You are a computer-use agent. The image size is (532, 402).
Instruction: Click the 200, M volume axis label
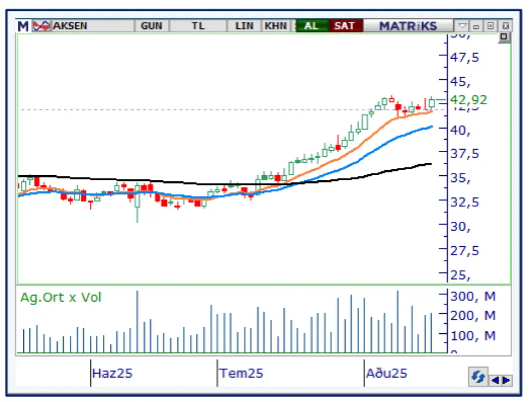pyautogui.click(x=473, y=316)
